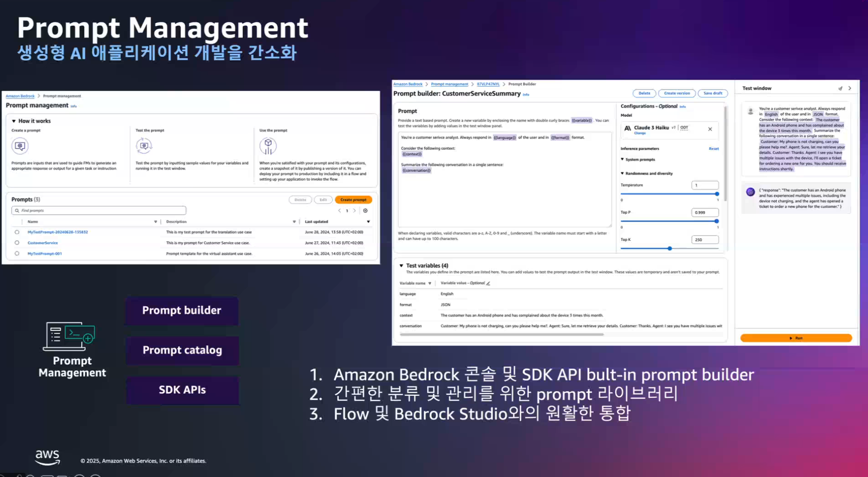The image size is (868, 477).
Task: Click the edit pencil beside Variable value
Action: coord(488,283)
